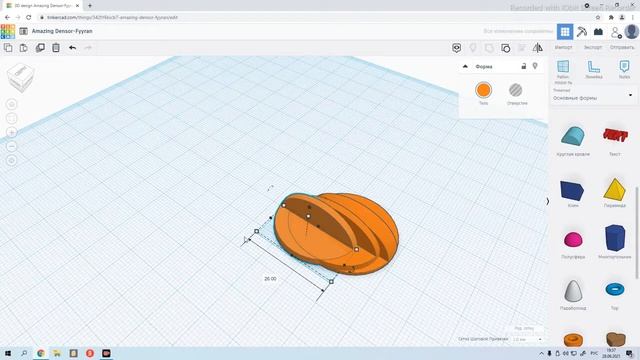
Task: Click the Fit all in view button
Action: tap(11, 118)
